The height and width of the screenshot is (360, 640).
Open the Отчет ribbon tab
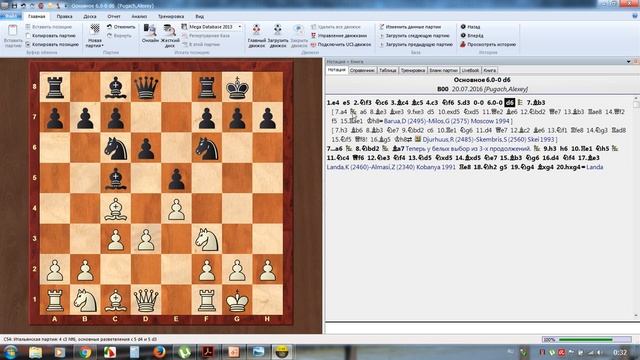tap(114, 16)
